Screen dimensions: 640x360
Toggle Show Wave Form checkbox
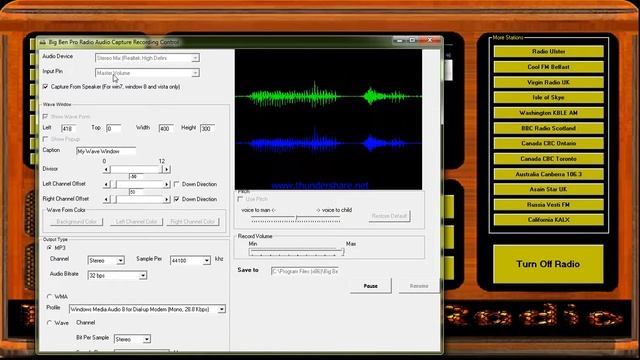(45, 117)
